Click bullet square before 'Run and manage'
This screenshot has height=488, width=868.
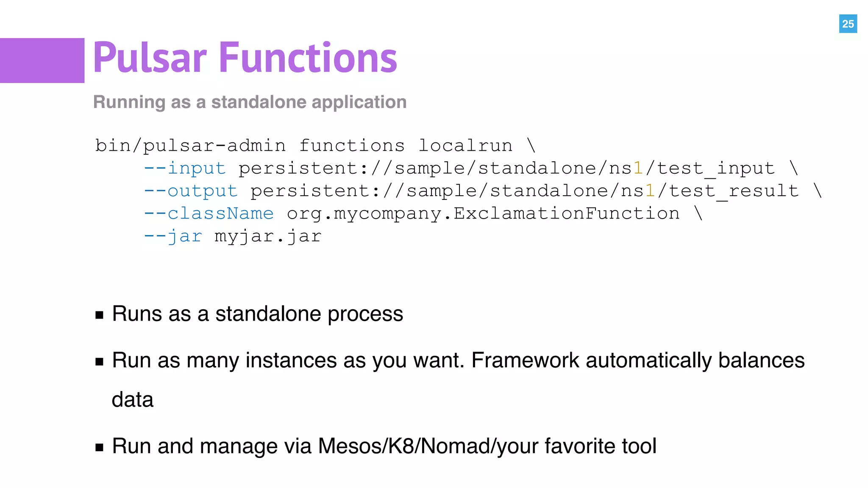[x=100, y=447]
